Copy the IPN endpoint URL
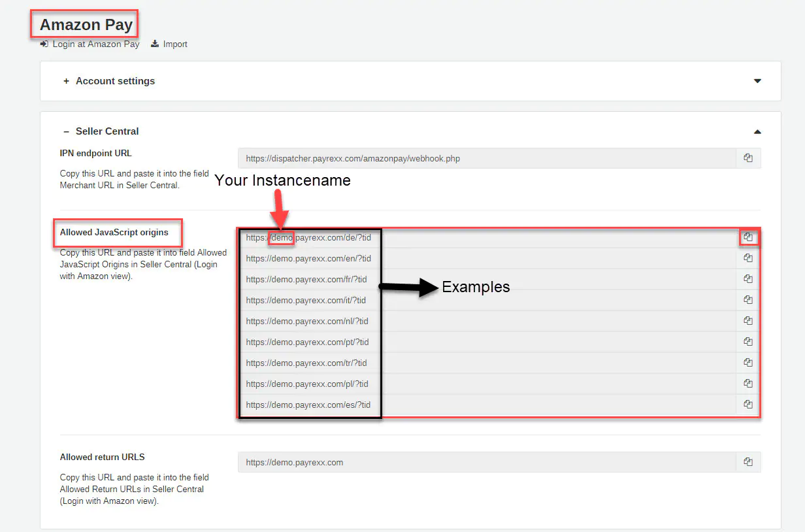The height and width of the screenshot is (532, 805). tap(748, 158)
